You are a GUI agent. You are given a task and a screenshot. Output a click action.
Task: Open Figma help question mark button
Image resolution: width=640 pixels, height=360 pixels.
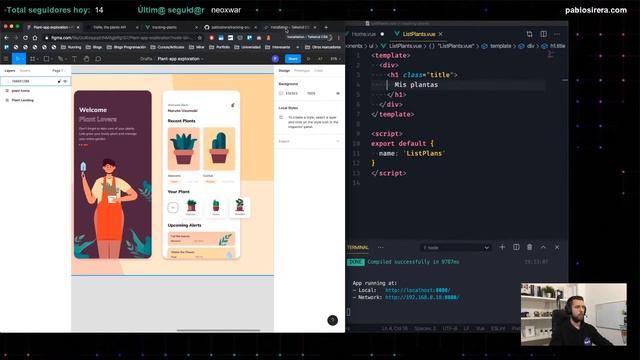pos(333,320)
